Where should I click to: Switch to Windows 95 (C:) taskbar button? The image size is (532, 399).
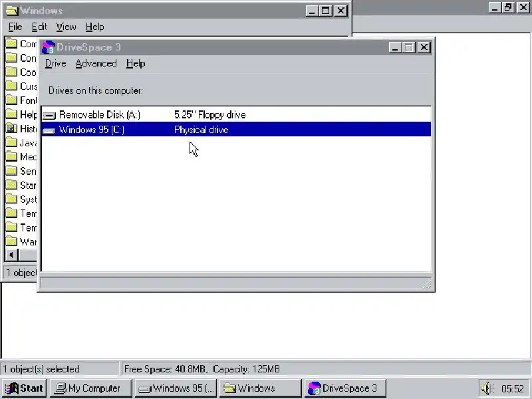click(176, 388)
